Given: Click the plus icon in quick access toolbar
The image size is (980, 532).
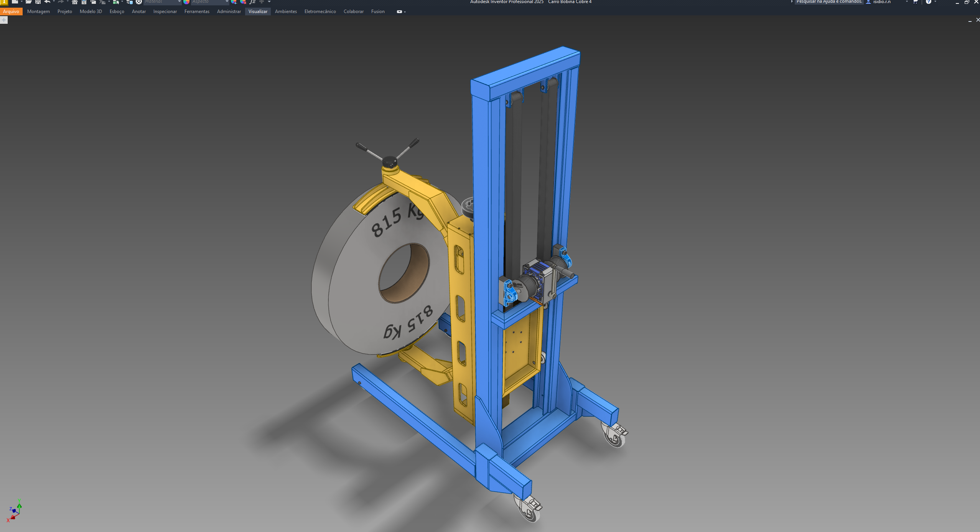Looking at the screenshot, I should click(x=262, y=2).
